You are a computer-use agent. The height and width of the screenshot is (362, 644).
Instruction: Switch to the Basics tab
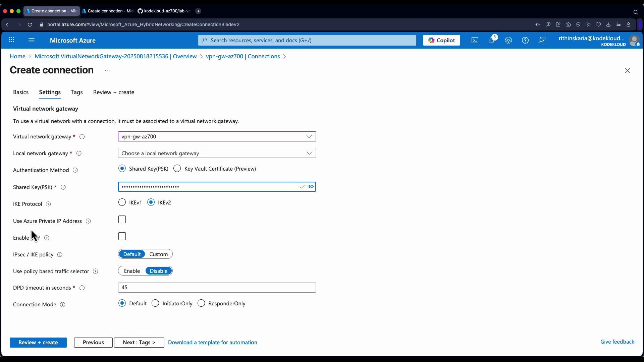(x=21, y=92)
